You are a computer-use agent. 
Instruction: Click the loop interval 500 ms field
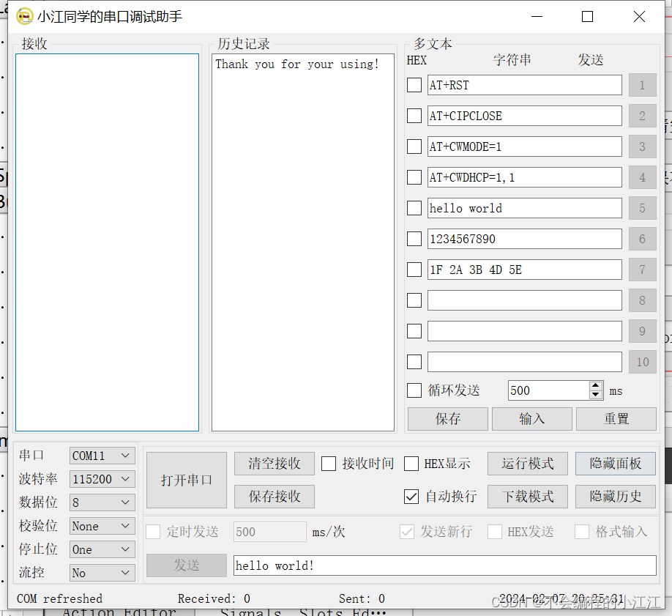point(548,390)
